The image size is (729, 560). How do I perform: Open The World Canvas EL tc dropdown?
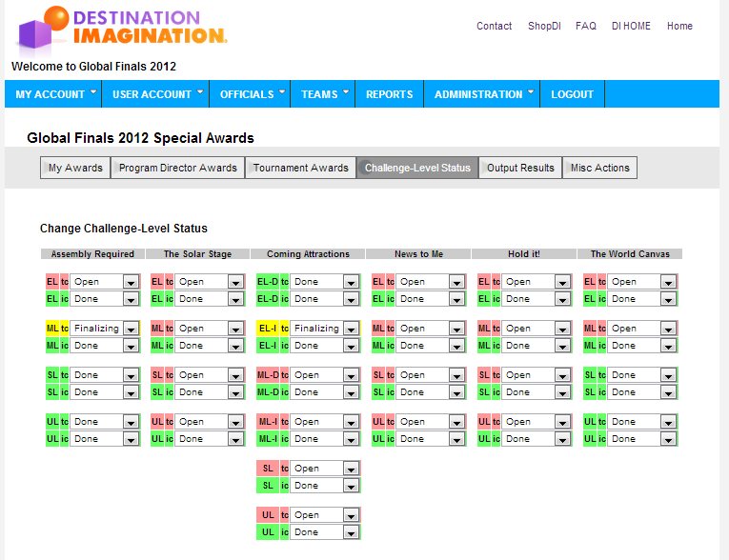coord(642,282)
